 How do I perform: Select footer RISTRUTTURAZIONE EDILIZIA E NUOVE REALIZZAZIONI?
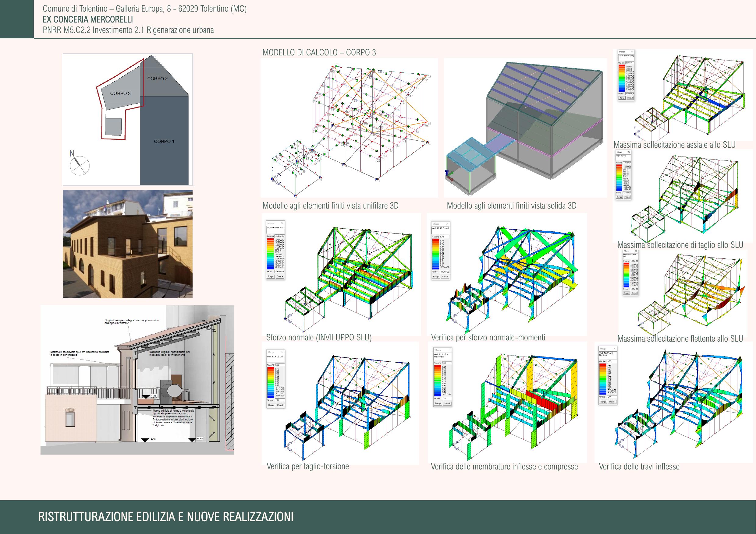[166, 517]
